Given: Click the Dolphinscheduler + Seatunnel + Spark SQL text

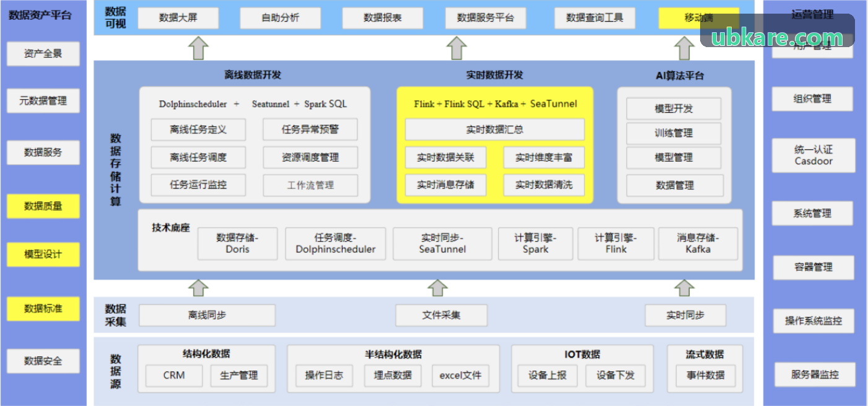Looking at the screenshot, I should [253, 104].
